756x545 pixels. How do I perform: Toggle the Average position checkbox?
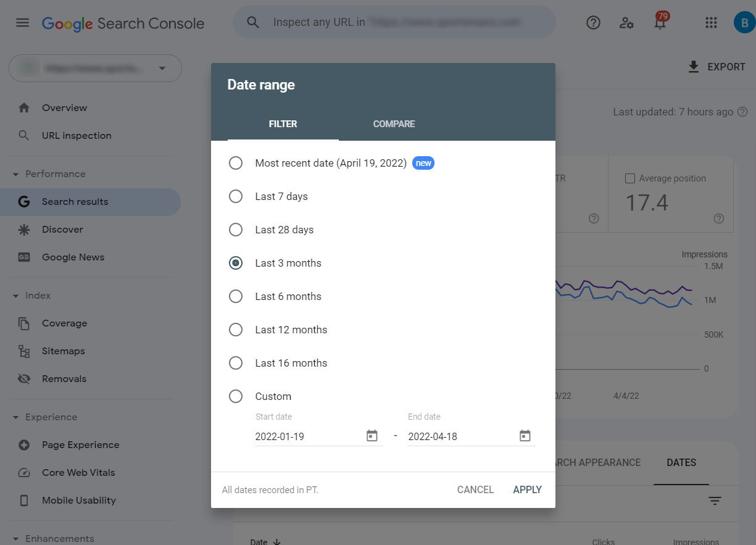pyautogui.click(x=630, y=178)
